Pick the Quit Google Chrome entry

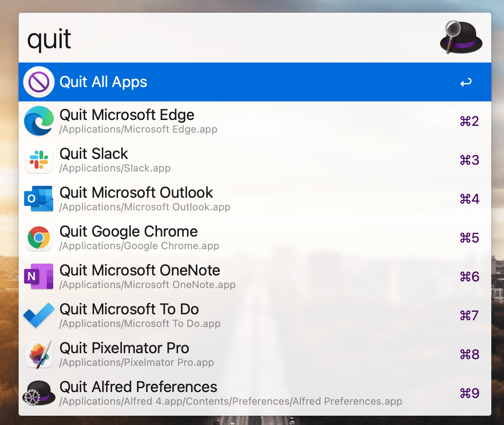point(255,237)
